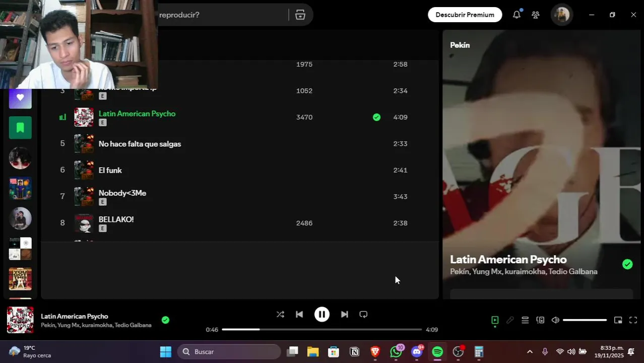Open Liked Songs heart tile

tap(20, 98)
